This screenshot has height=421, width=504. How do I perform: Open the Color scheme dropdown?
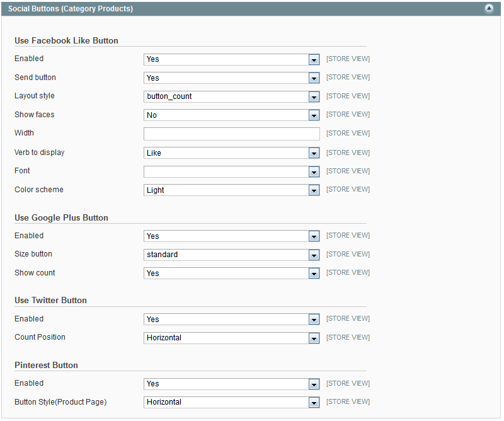click(x=231, y=190)
